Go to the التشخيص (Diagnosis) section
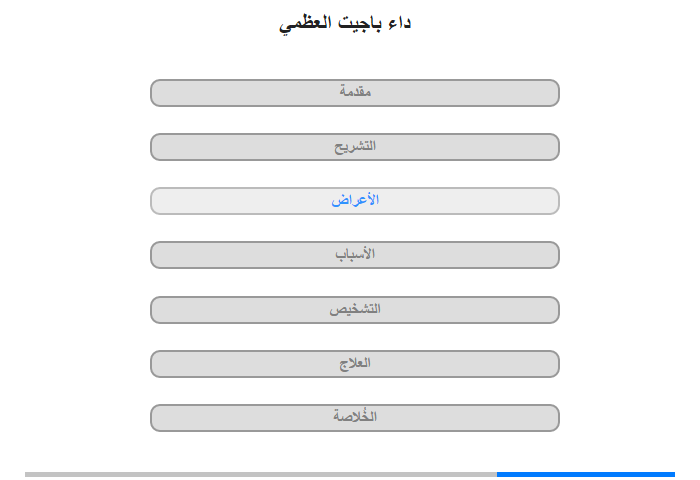The width and height of the screenshot is (700, 480). click(355, 310)
